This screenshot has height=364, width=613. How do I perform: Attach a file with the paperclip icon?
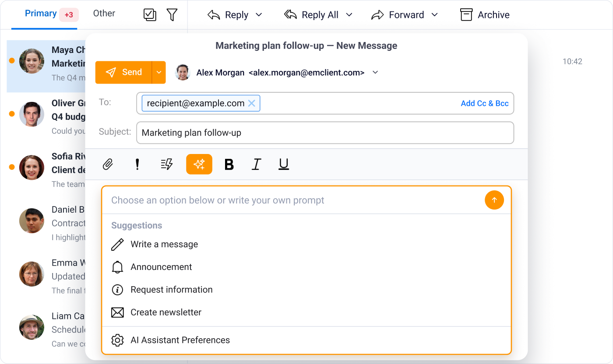tap(108, 164)
